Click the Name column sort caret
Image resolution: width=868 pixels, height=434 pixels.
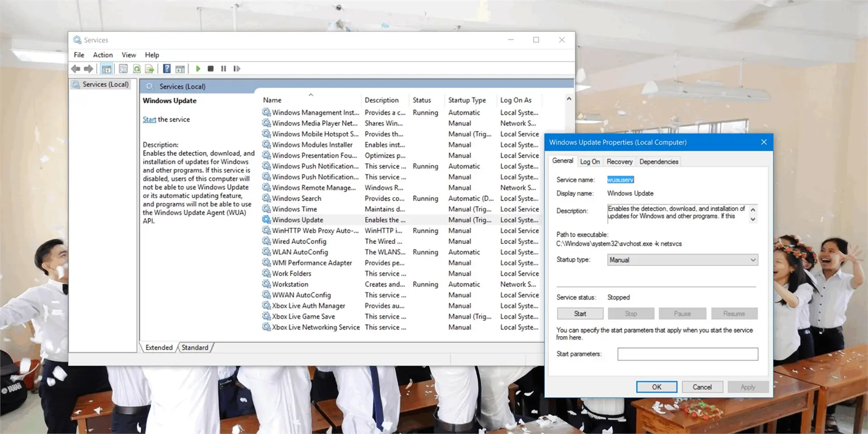311,95
